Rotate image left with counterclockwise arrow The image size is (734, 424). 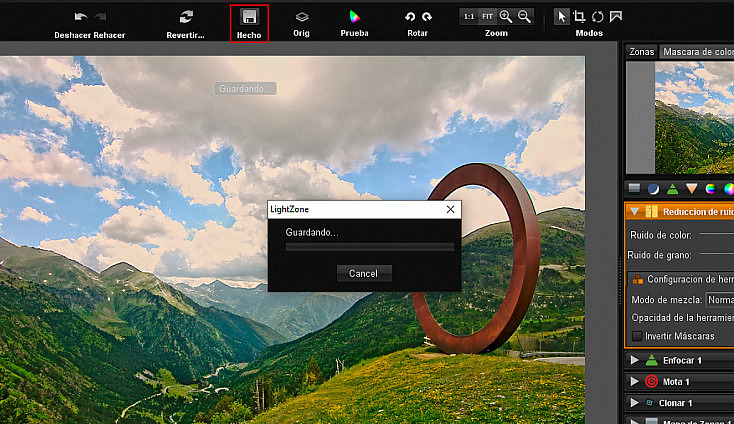(410, 17)
